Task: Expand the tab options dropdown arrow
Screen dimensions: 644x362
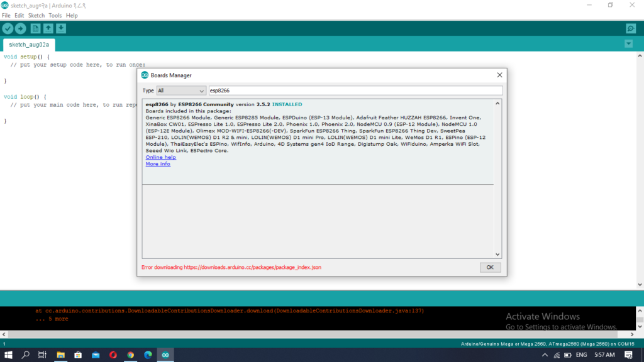Action: [x=628, y=43]
